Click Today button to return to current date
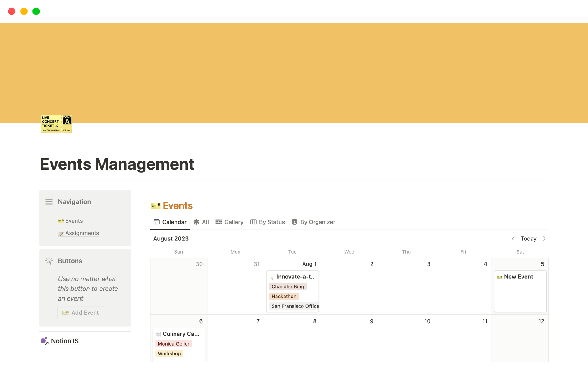588x368 pixels. pos(529,238)
